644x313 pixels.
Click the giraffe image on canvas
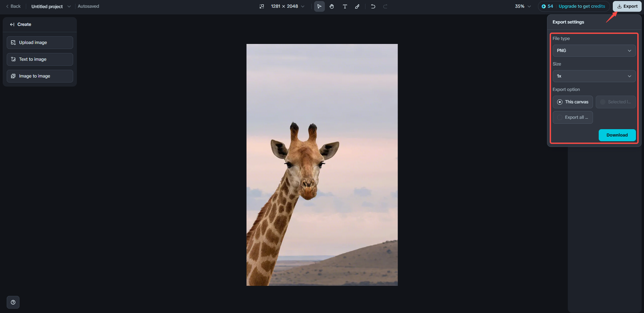click(x=322, y=165)
